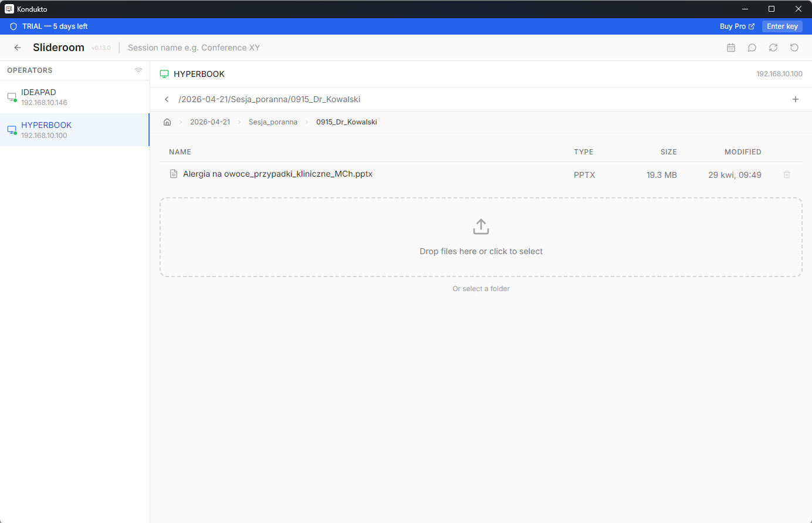Viewport: 812px width, 523px height.
Task: Select the IDEAPAD operator
Action: 75,97
